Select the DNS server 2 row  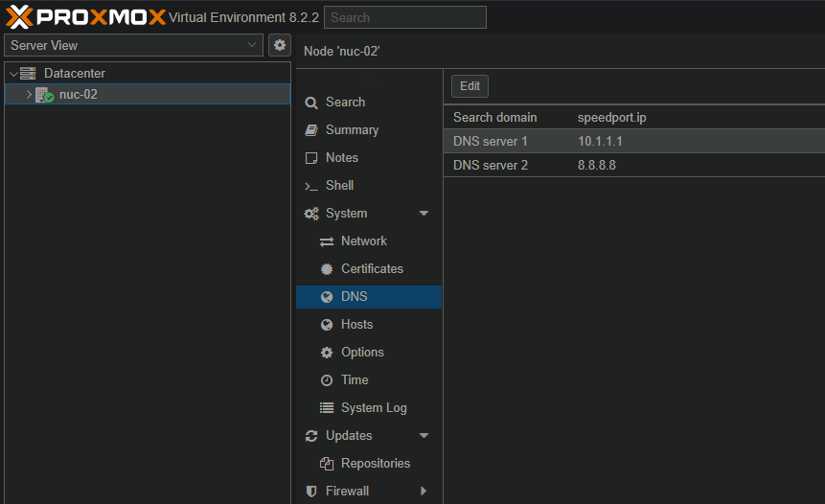point(632,166)
